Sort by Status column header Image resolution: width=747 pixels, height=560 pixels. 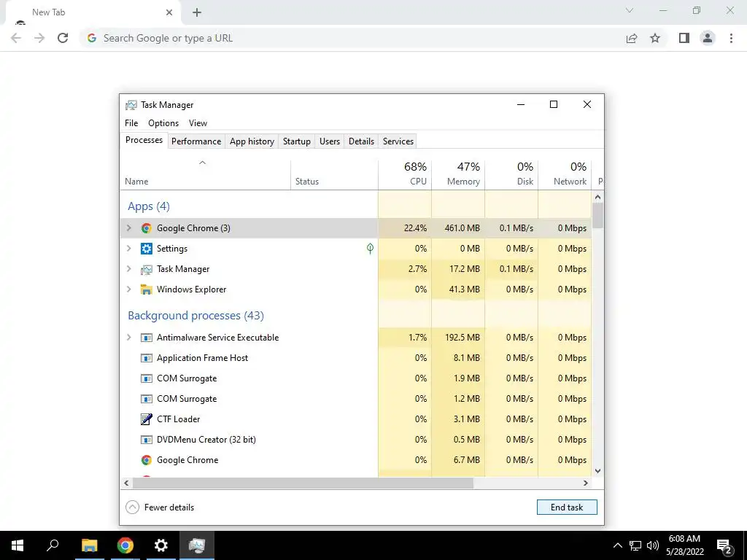(334, 174)
